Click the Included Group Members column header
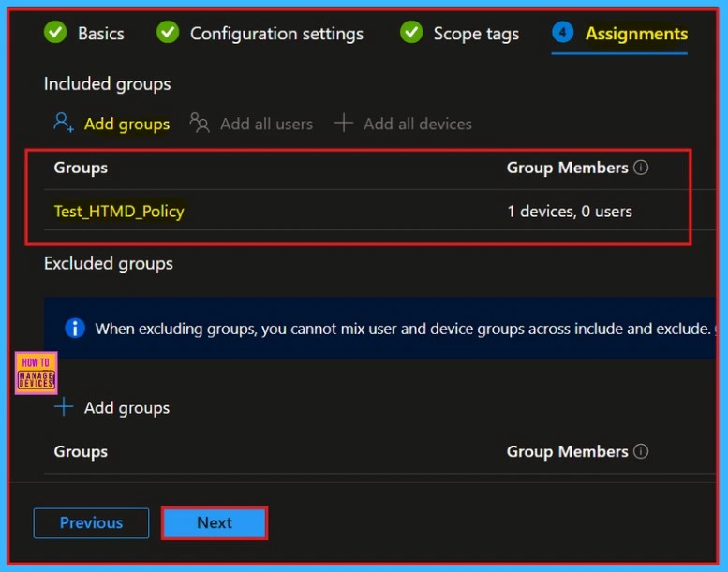The width and height of the screenshot is (728, 572). point(568,168)
